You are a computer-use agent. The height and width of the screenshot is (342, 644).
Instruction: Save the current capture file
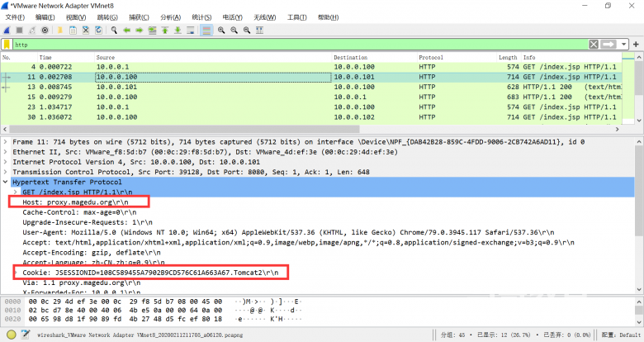[73, 30]
